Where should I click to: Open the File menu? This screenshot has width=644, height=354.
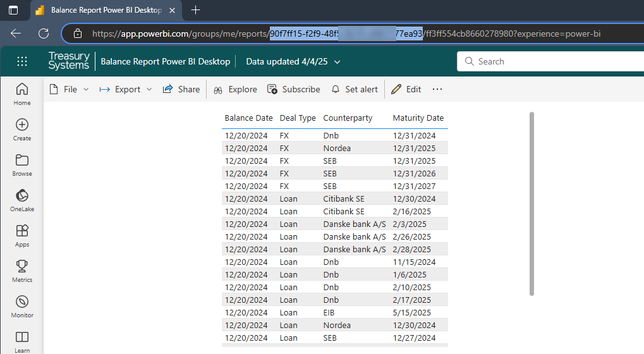pyautogui.click(x=69, y=89)
